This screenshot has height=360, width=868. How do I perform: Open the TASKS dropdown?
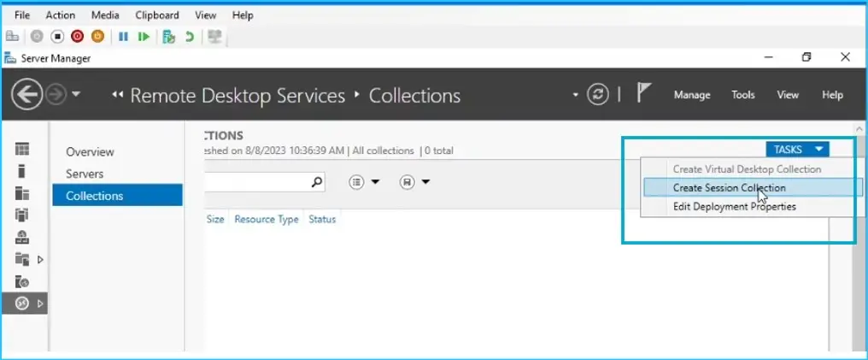[797, 150]
